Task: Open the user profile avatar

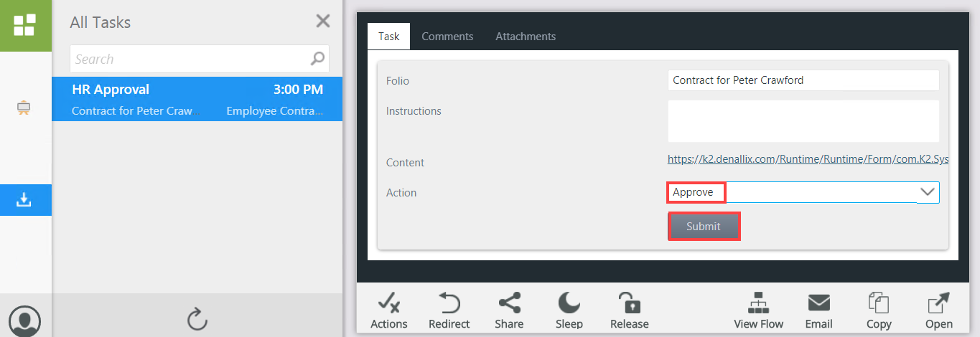Action: coord(25,321)
